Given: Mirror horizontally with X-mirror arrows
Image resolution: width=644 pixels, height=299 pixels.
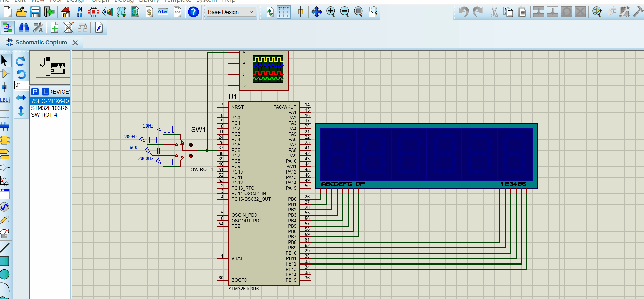Looking at the screenshot, I should pyautogui.click(x=21, y=98).
